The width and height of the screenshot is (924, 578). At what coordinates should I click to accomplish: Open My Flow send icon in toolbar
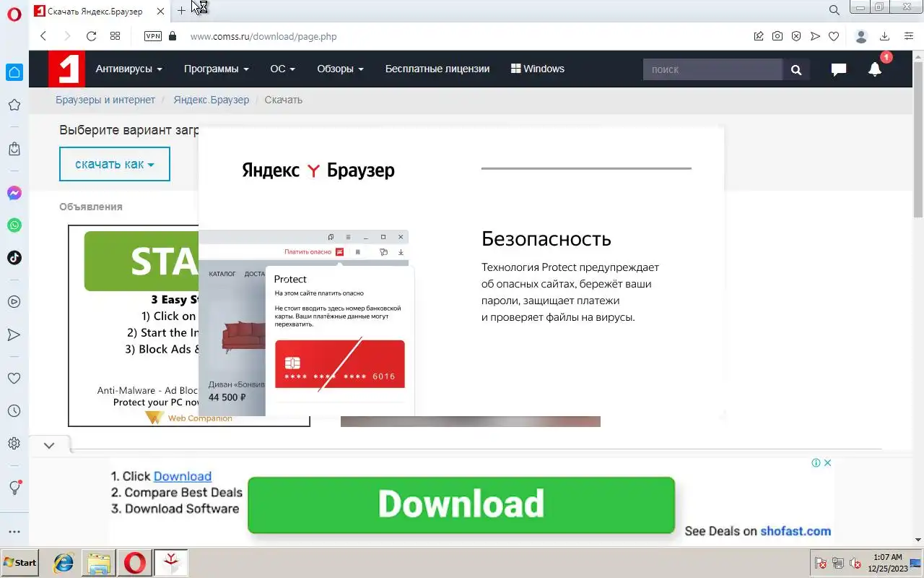[815, 36]
